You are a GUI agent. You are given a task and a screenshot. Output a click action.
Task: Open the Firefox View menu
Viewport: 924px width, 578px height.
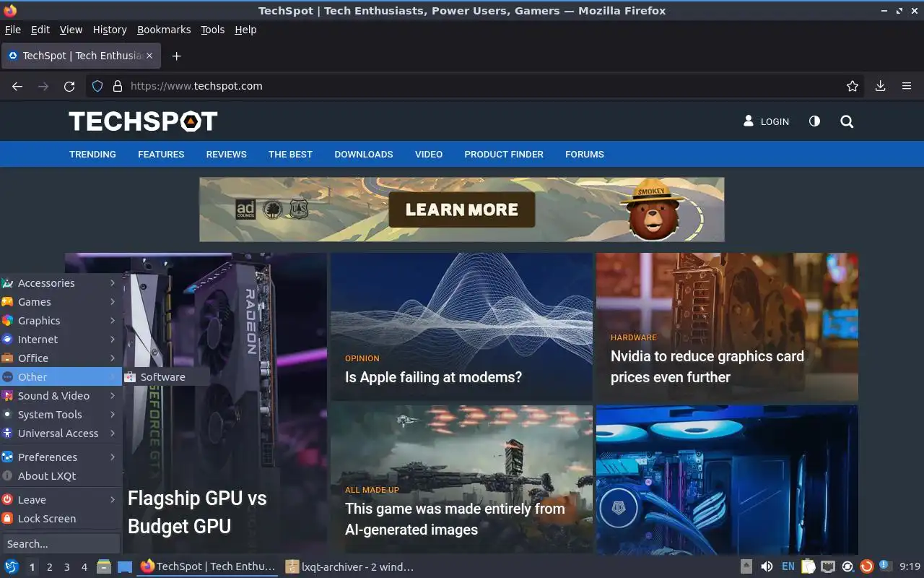[71, 30]
